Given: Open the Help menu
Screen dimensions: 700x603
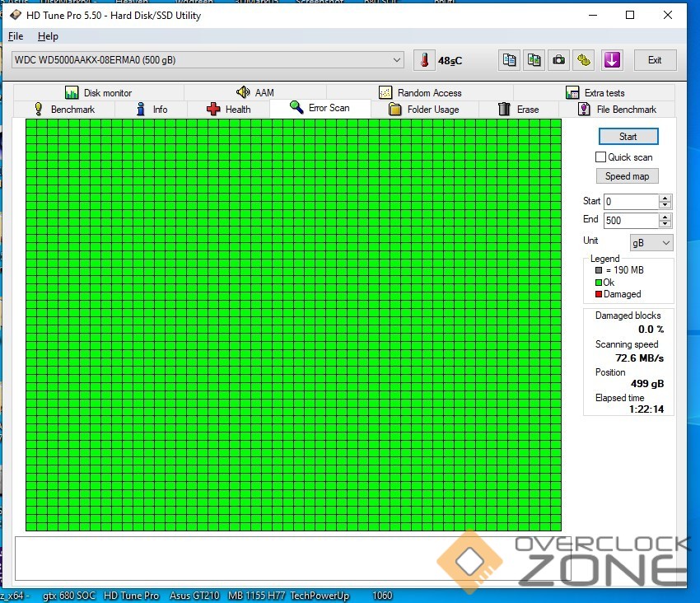Looking at the screenshot, I should [48, 36].
